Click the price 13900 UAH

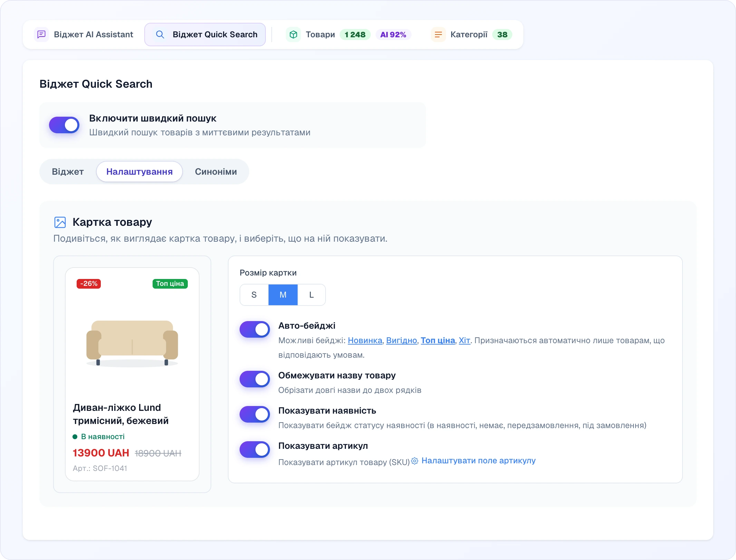point(101,453)
